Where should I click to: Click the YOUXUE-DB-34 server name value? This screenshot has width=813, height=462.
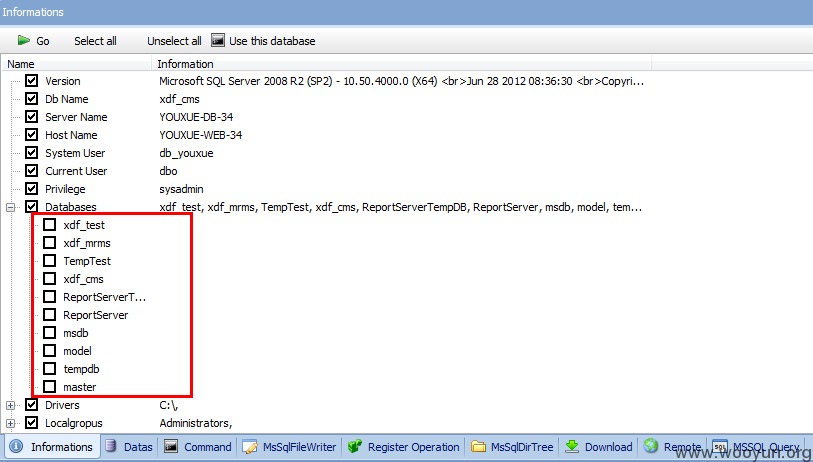[196, 117]
